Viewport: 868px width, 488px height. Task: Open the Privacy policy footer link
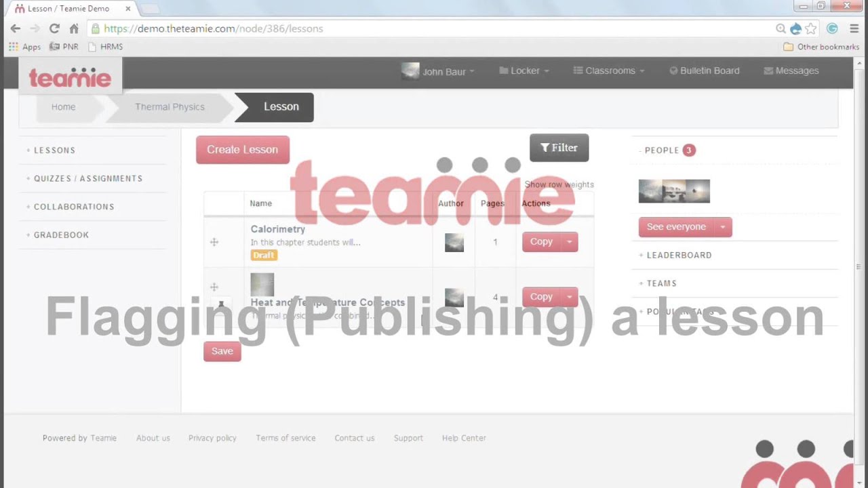[212, 438]
